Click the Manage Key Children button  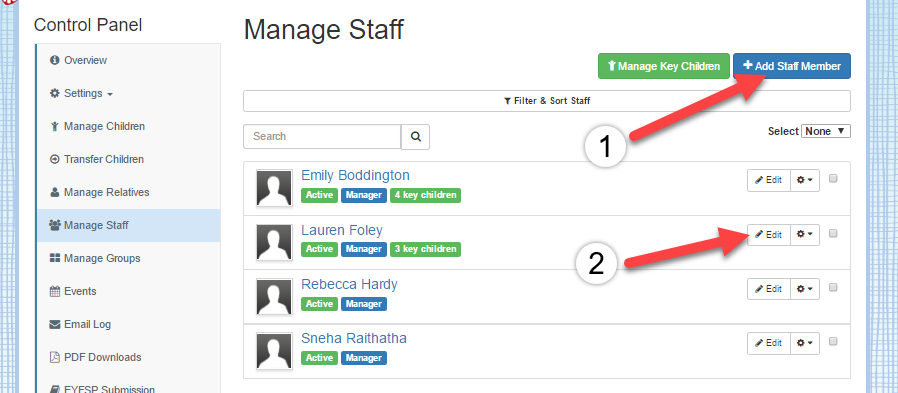(x=664, y=66)
